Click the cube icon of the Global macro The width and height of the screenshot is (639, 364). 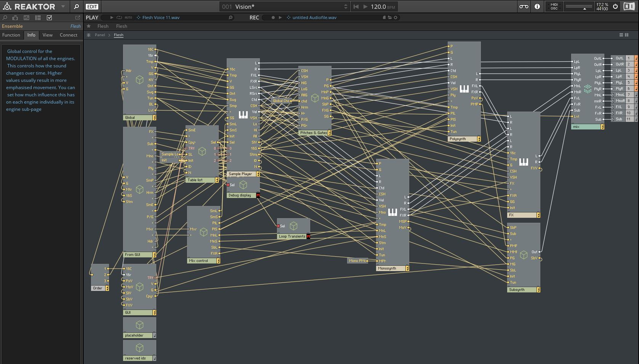point(139,80)
